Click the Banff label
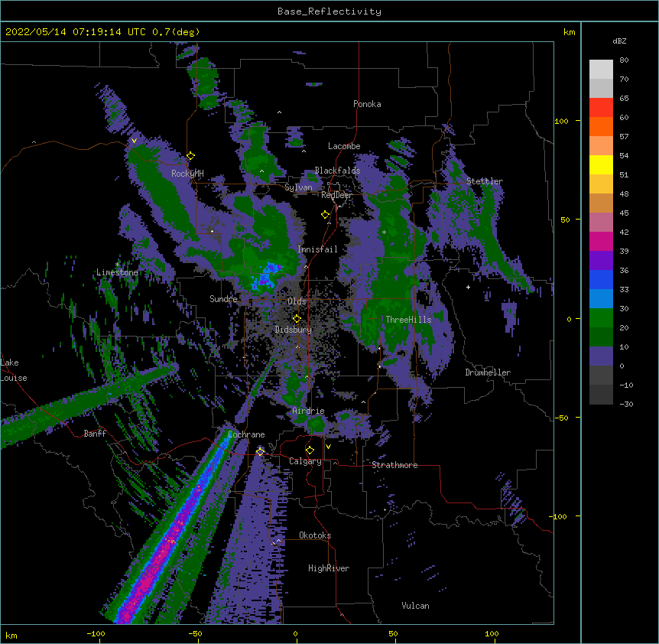 tap(95, 434)
